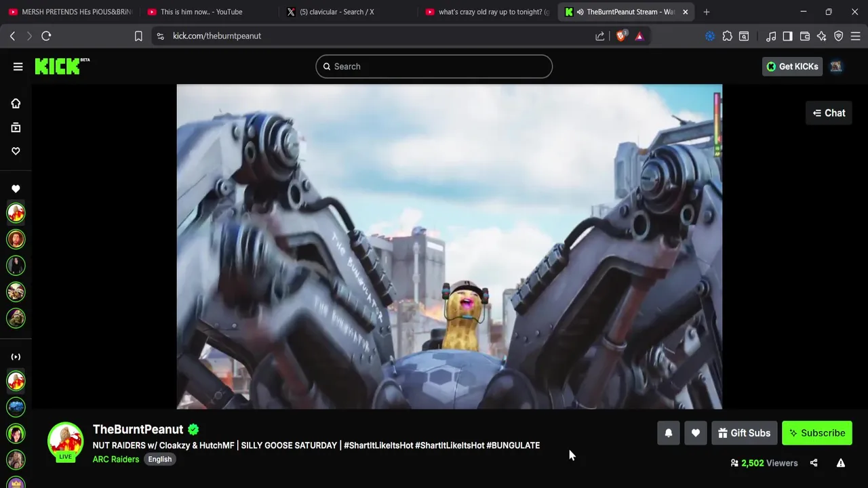Open a new browser tab

[x=707, y=12]
